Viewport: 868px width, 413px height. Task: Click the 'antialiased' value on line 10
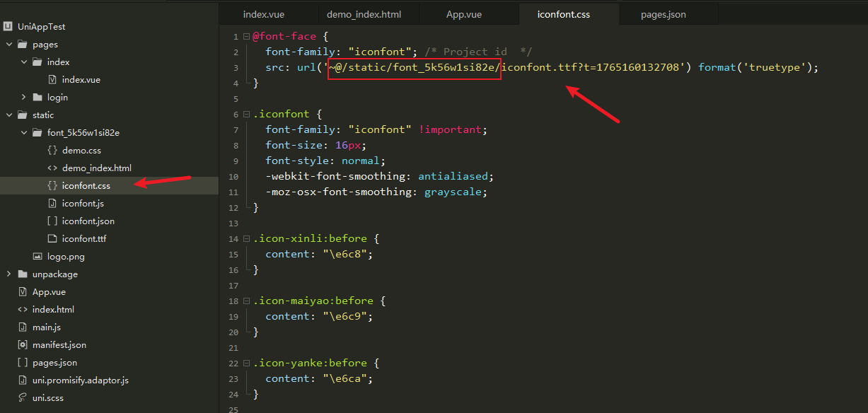(454, 176)
